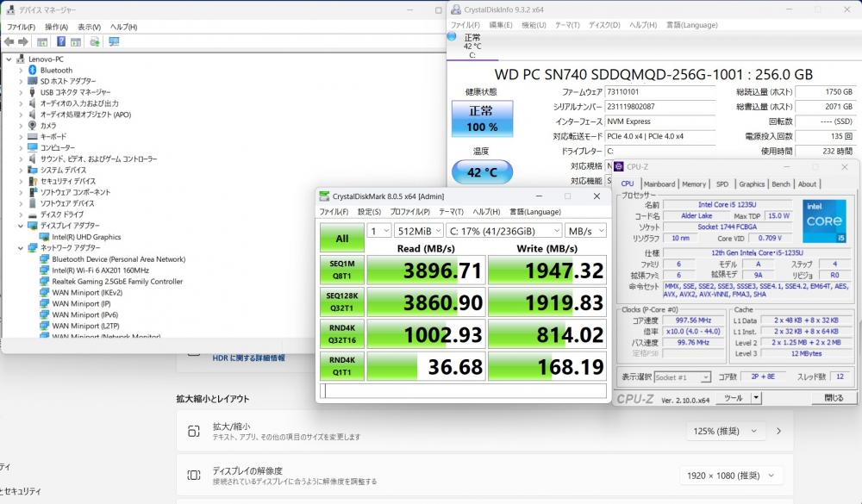This screenshot has height=504, width=862.
Task: Open the 表示(V) menu in Device Manager
Action: pyautogui.click(x=89, y=27)
